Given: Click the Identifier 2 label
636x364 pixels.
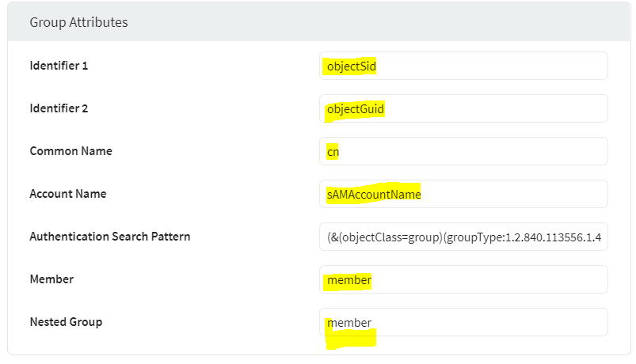Looking at the screenshot, I should click(x=59, y=108).
